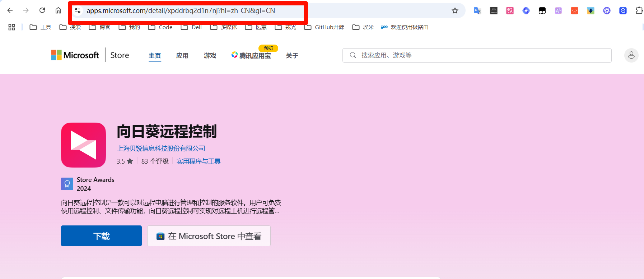The width and height of the screenshot is (644, 279).
Task: Expand the Dell bookmarks folder
Action: pyautogui.click(x=191, y=27)
